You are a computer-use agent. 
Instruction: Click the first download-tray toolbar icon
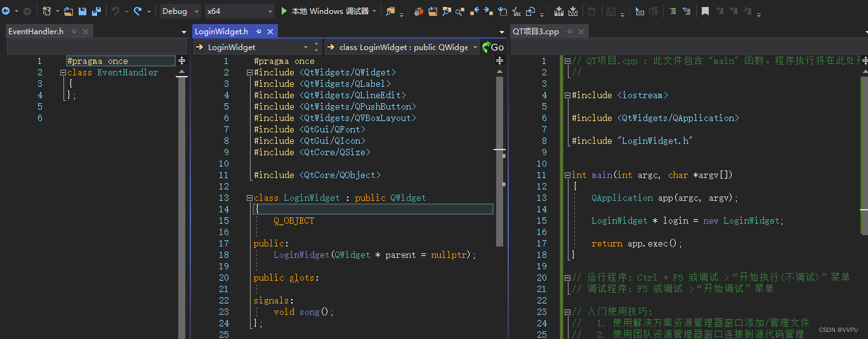(558, 11)
